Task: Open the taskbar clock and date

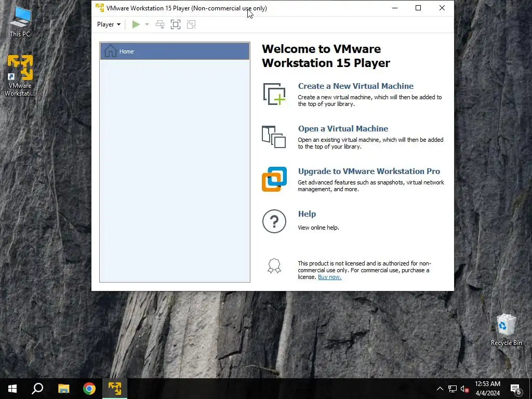Action: 487,389
